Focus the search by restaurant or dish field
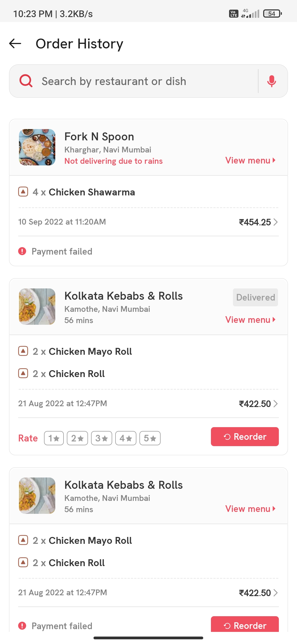Viewport: 297px width, 644px height. [x=137, y=81]
